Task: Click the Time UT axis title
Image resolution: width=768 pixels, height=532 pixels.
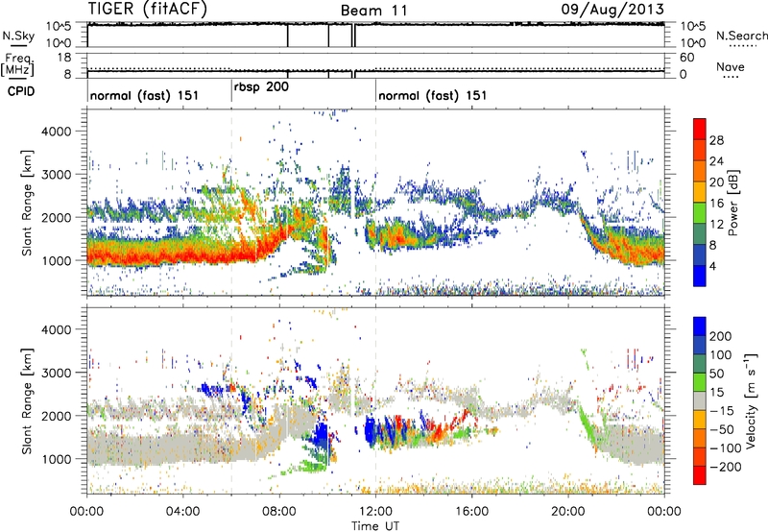Action: (x=375, y=526)
